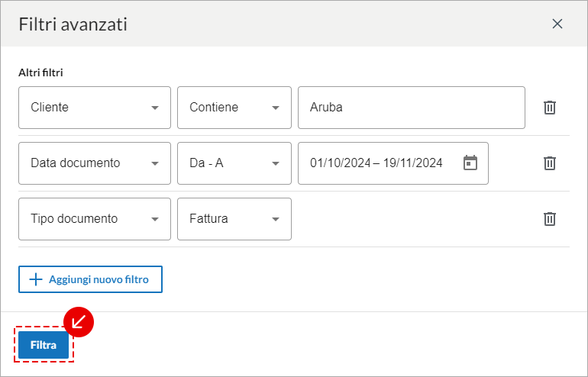Image resolution: width=588 pixels, height=377 pixels.
Task: Open the Cliente field dropdown
Action: click(x=95, y=108)
